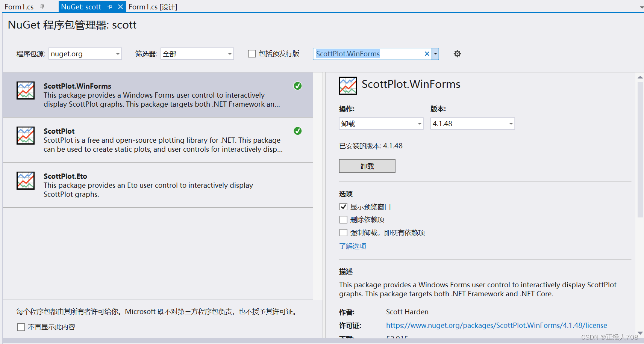644x344 pixels.
Task: Expand the search box history dropdown
Action: 435,54
